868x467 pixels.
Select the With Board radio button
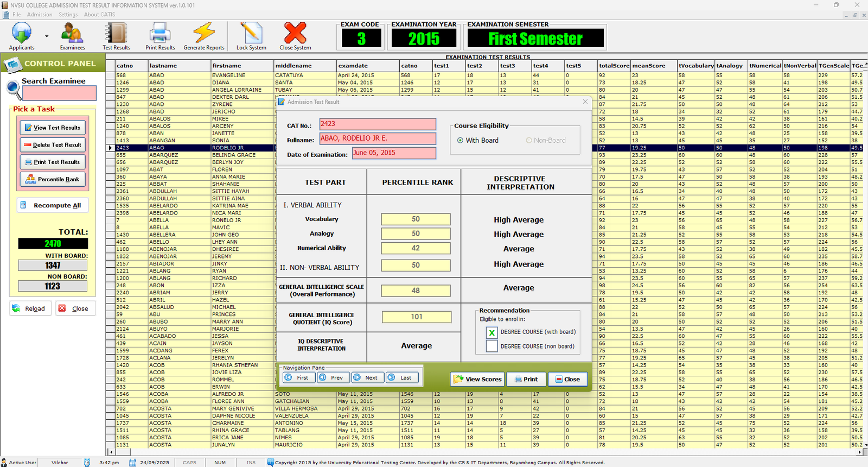click(x=460, y=141)
